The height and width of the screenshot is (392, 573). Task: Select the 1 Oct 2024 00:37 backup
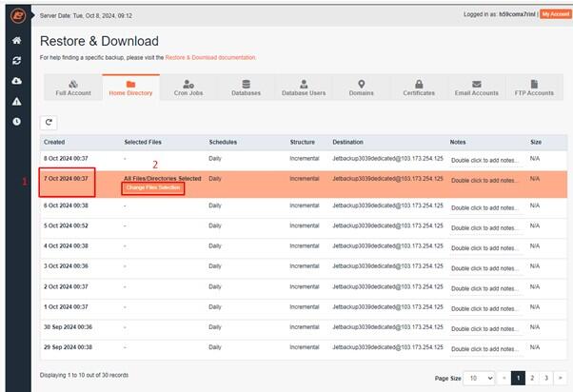(304, 307)
